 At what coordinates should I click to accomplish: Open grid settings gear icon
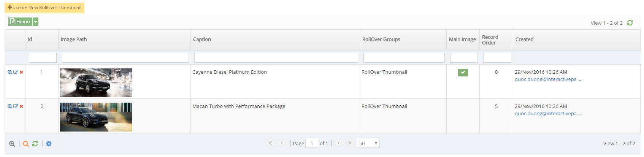point(49,144)
